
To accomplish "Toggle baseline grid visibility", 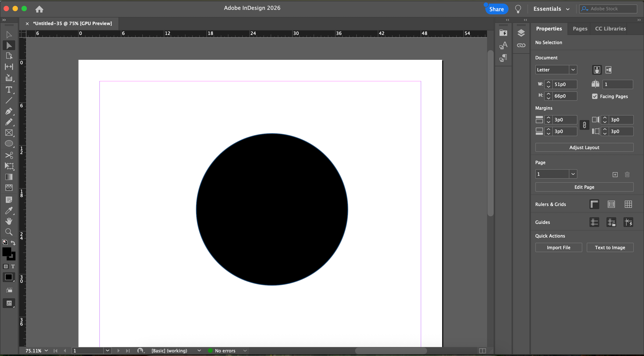I will (611, 204).
